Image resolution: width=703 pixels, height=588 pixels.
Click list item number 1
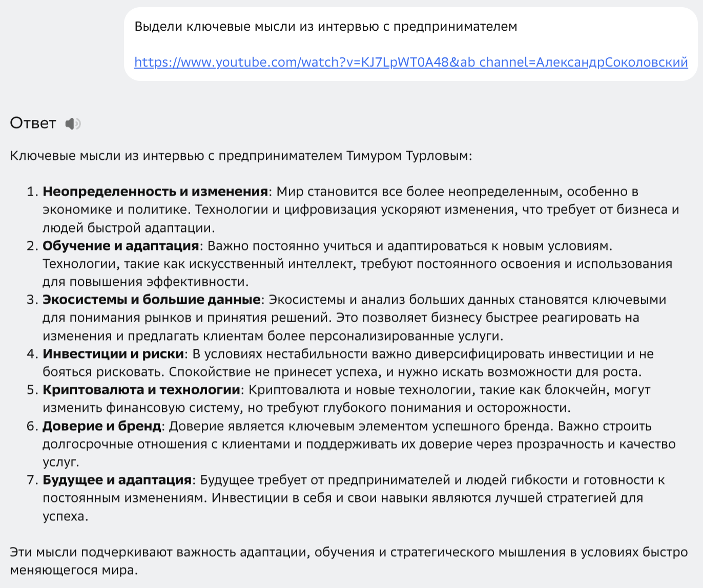pyautogui.click(x=32, y=192)
